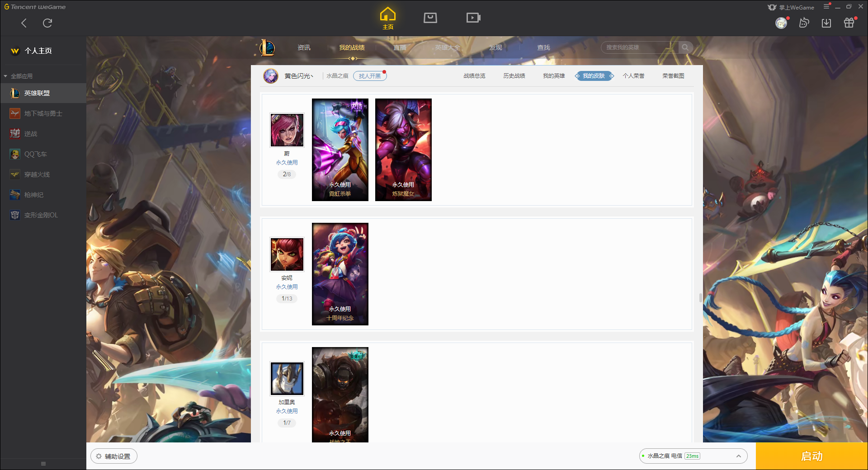868x470 pixels.
Task: Click the 1/13 skin count for 安妮
Action: [x=287, y=298]
